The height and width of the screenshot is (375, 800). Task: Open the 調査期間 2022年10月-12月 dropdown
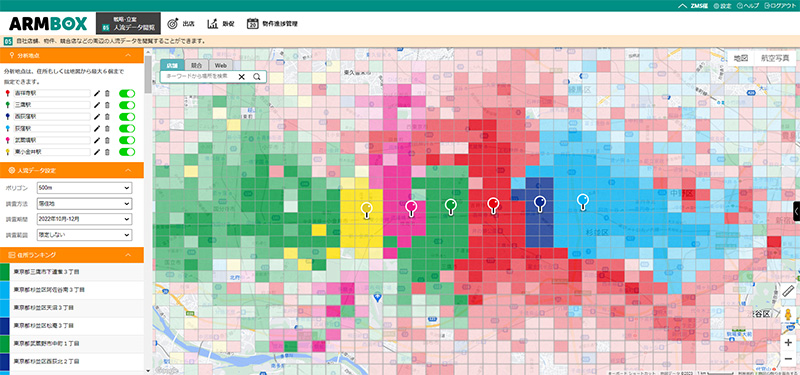click(x=84, y=219)
